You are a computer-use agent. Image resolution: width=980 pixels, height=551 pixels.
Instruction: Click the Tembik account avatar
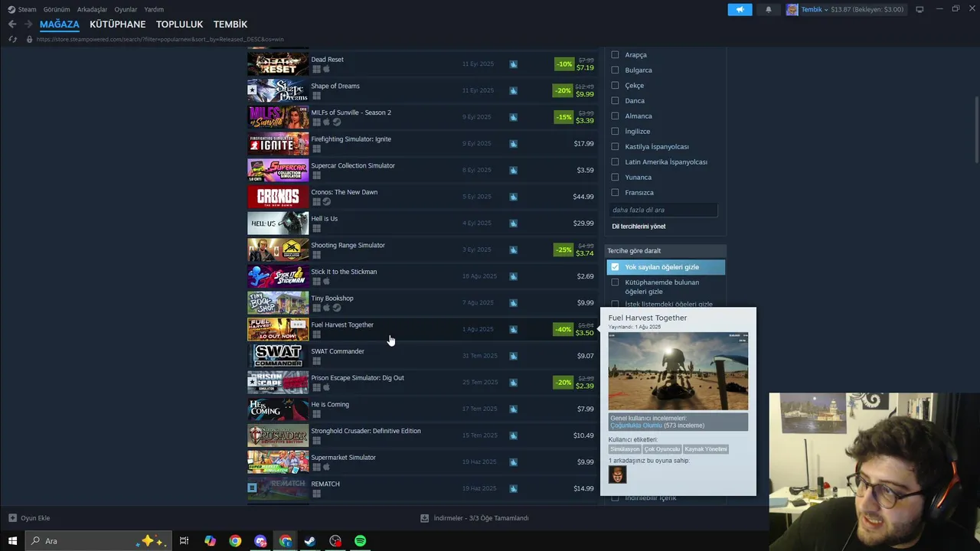(x=792, y=9)
